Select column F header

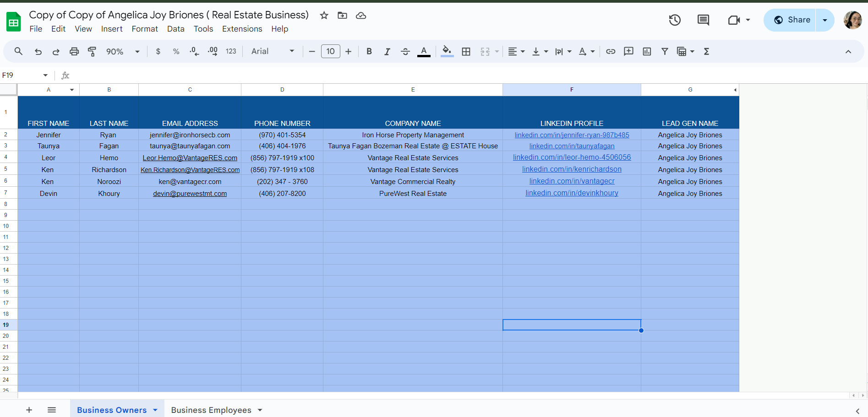click(572, 90)
